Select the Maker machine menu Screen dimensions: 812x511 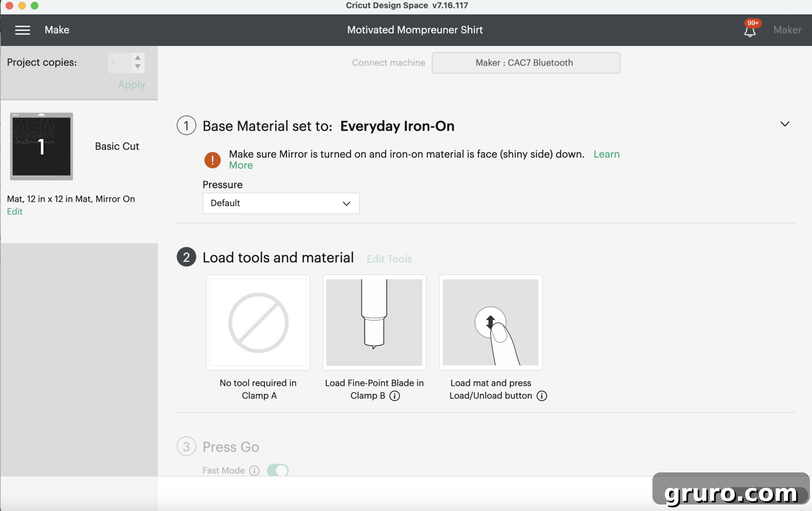click(787, 30)
